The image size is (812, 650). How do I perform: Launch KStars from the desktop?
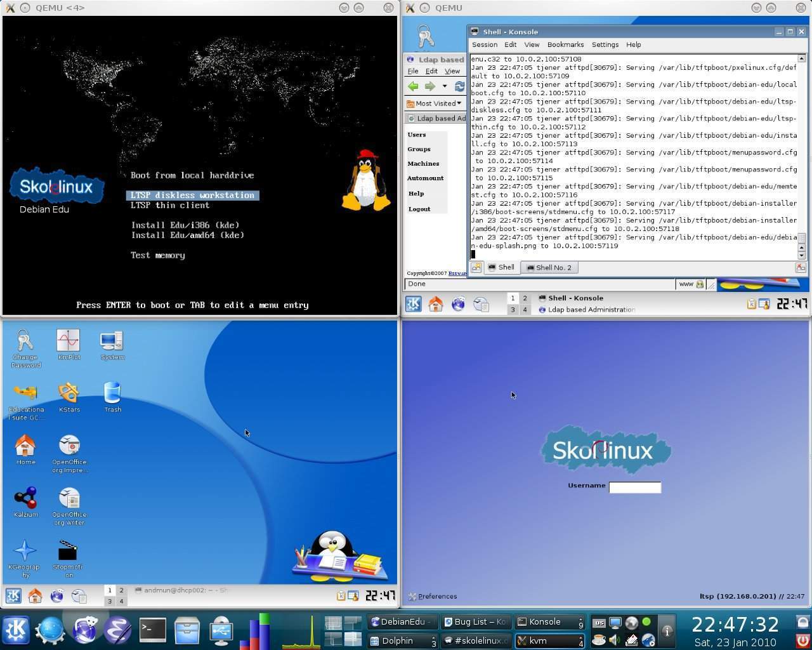coord(68,394)
